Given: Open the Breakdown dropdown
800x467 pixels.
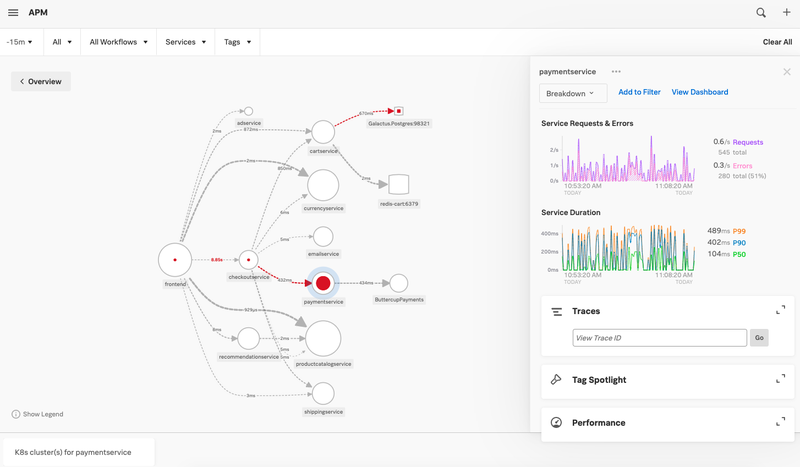Looking at the screenshot, I should click(573, 93).
